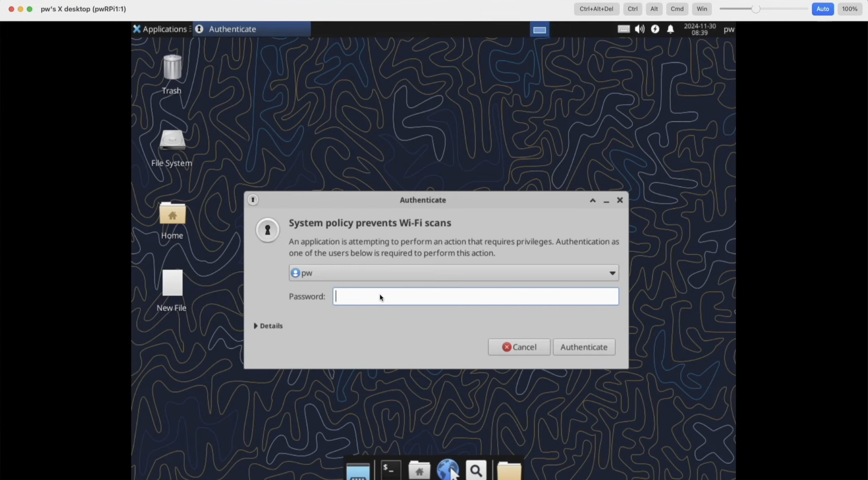Toggle the Ctrl modifier key button
Screen dimensions: 868x480
pyautogui.click(x=632, y=9)
